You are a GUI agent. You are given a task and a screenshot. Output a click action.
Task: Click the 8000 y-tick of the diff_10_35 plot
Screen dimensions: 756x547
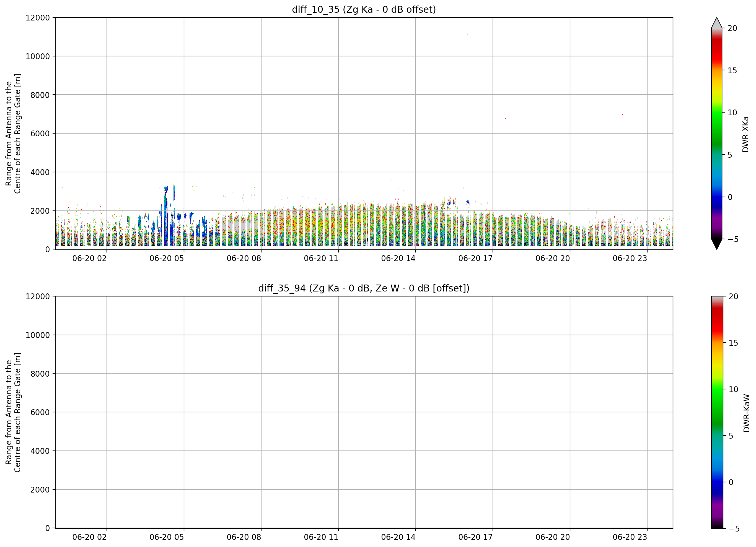(40, 95)
